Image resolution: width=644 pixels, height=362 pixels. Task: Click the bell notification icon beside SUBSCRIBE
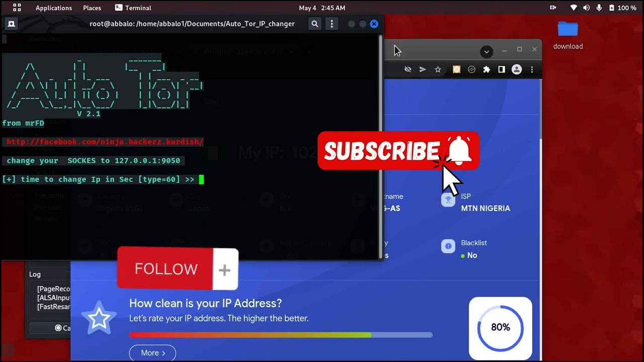coord(459,150)
